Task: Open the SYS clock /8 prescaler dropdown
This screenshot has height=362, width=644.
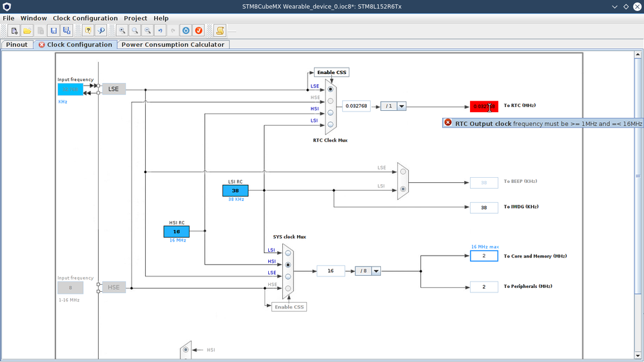Action: pos(376,271)
